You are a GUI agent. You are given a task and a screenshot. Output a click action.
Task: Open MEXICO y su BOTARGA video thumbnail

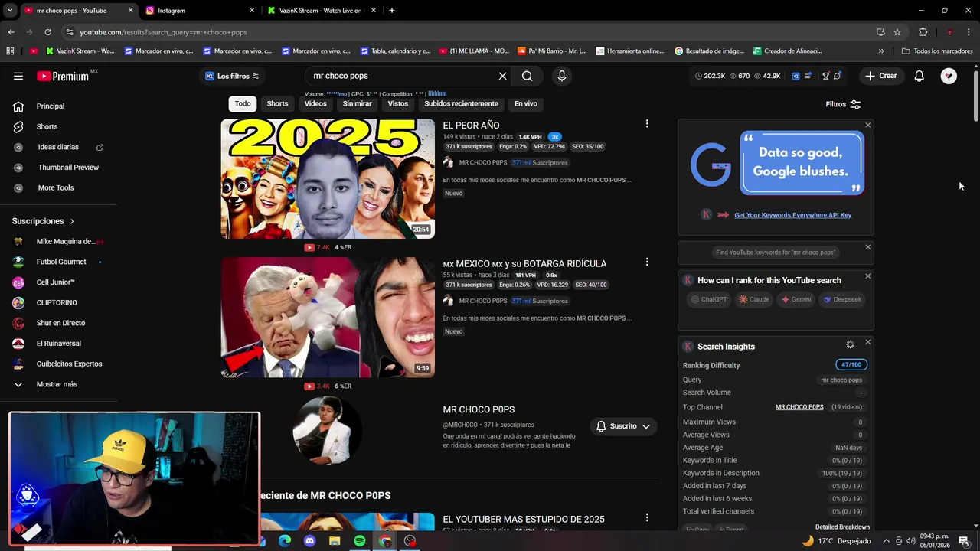(x=328, y=317)
